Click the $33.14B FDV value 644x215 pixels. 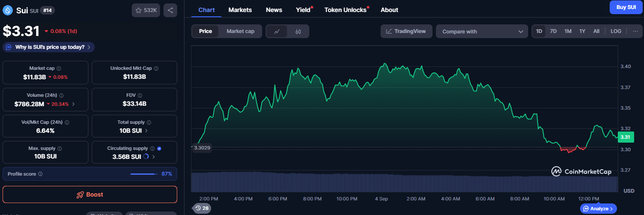click(x=135, y=104)
